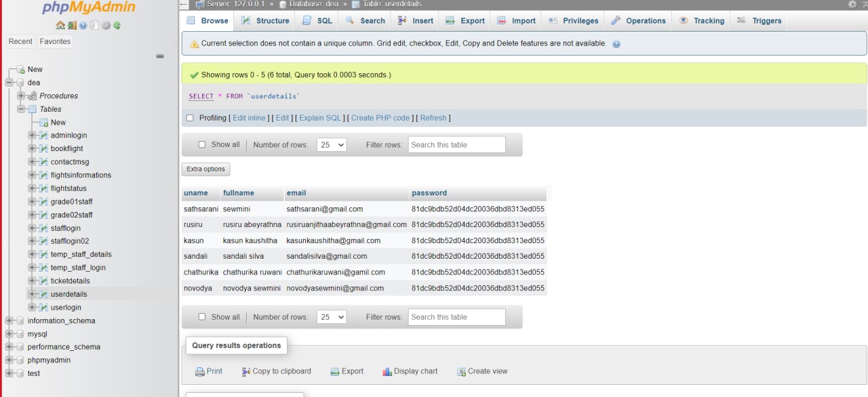Viewport: 868px width, 397px height.
Task: Click the Explain SQL link
Action: pyautogui.click(x=320, y=118)
